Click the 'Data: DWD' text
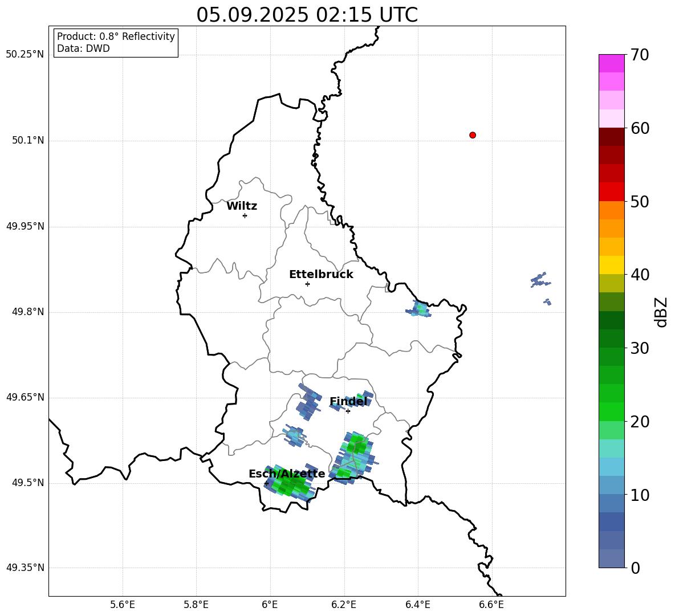The width and height of the screenshot is (675, 616). pos(83,48)
